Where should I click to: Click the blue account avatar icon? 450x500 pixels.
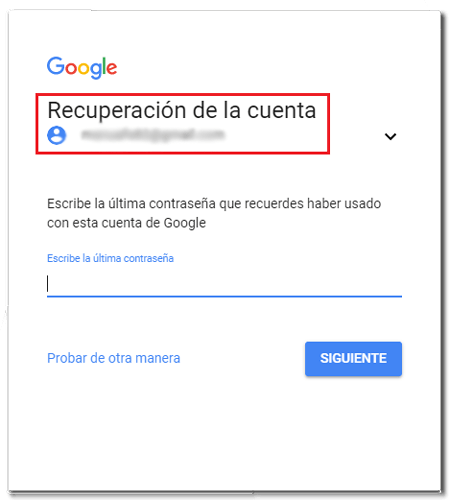click(x=56, y=135)
